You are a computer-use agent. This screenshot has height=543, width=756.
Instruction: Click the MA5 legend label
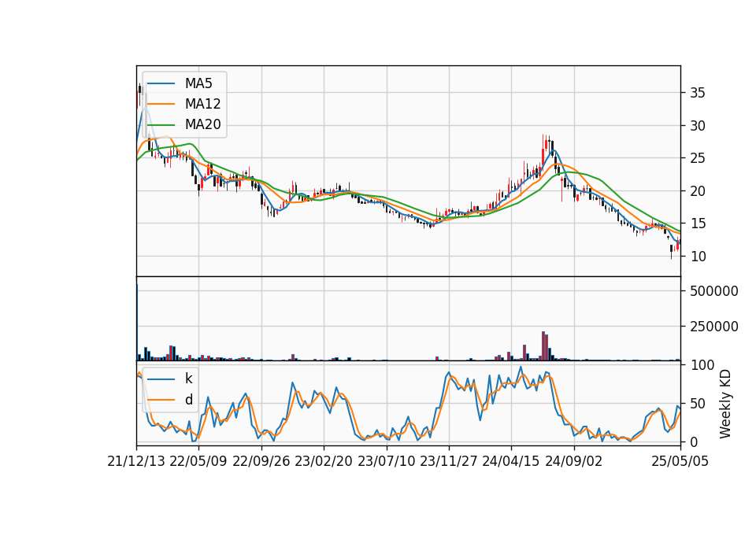pyautogui.click(x=198, y=83)
